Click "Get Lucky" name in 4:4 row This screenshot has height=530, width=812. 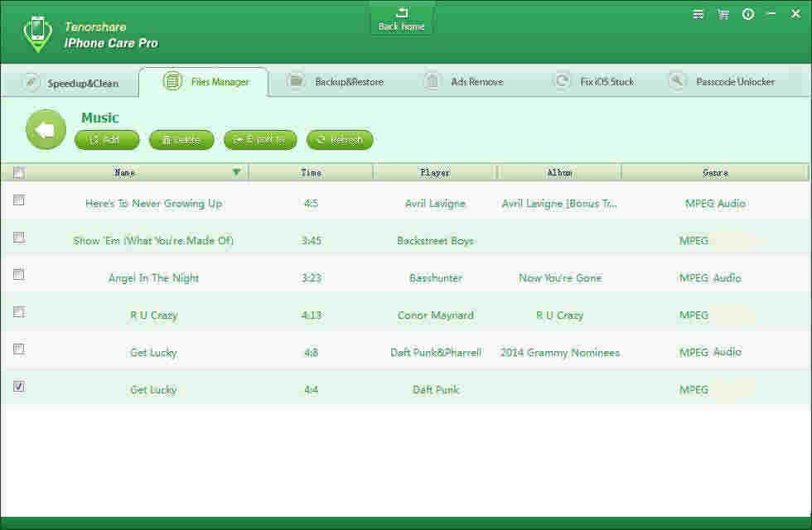click(x=154, y=390)
